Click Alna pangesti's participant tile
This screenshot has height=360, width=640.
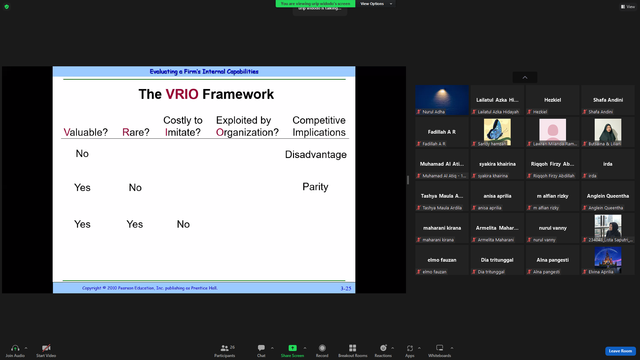[x=552, y=260]
